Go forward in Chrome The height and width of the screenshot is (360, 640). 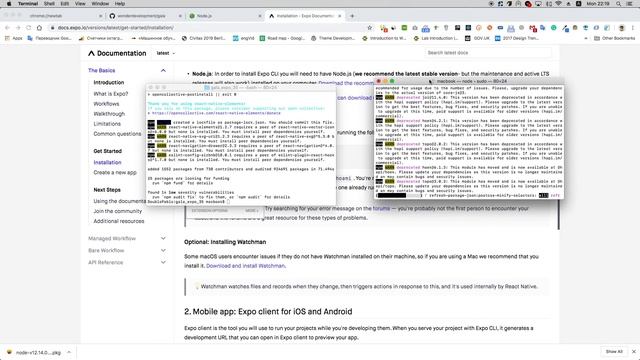click(x=18, y=28)
